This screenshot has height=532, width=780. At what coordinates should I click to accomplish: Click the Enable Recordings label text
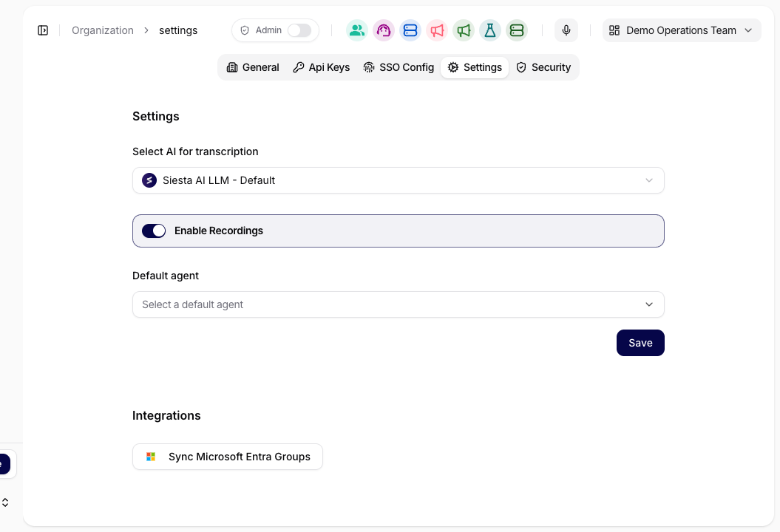[218, 231]
